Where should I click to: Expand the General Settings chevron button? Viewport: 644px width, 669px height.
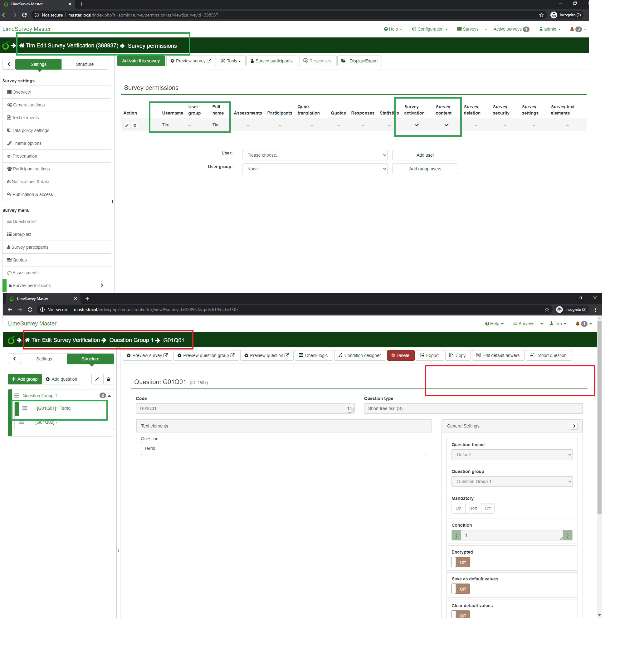point(574,426)
